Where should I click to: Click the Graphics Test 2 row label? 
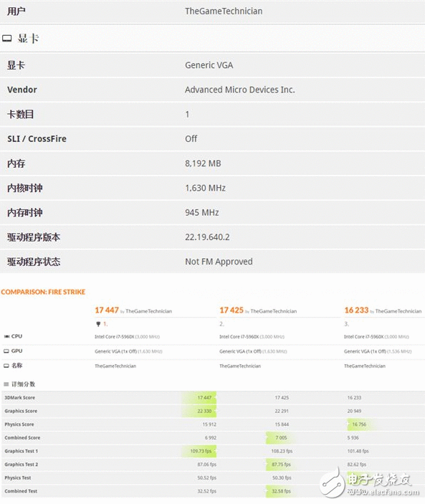pyautogui.click(x=22, y=465)
